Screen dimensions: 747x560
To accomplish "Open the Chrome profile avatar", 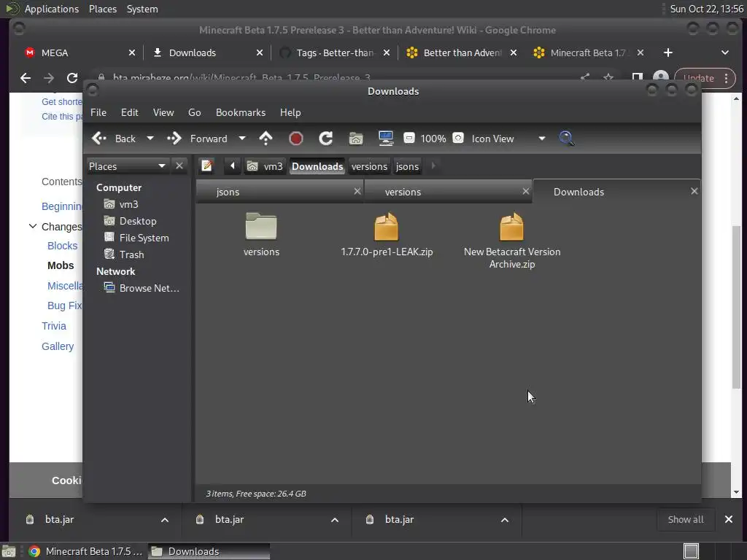I will point(661,77).
